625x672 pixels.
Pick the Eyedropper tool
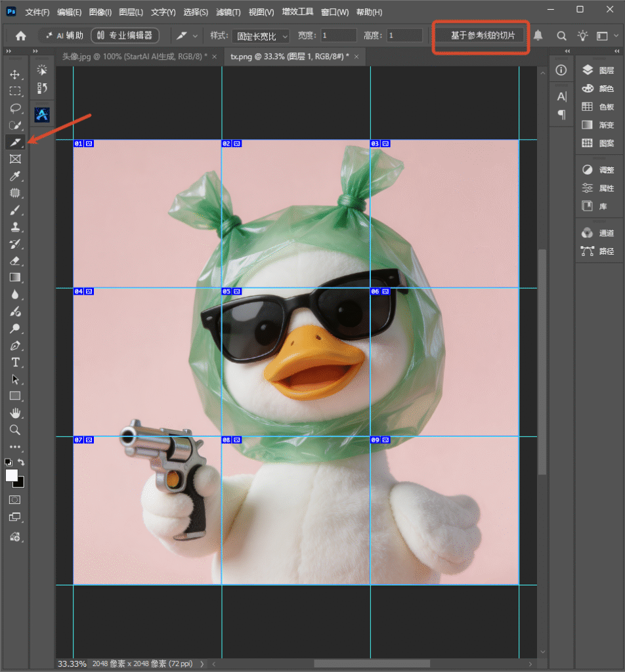pos(15,176)
